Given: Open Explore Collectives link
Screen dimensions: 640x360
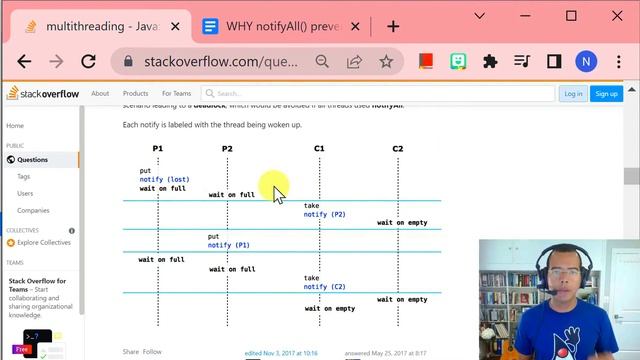Looking at the screenshot, I should click(44, 242).
